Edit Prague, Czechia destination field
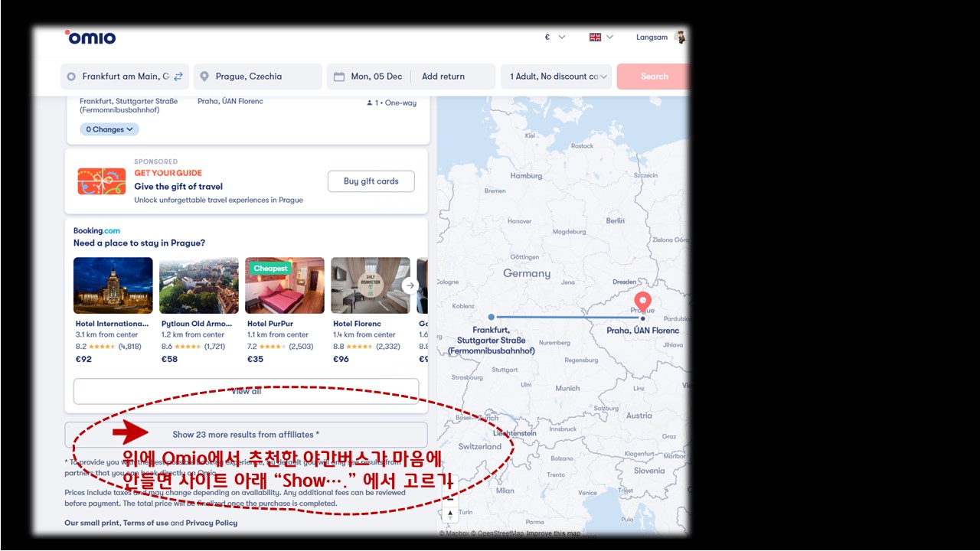 258,77
